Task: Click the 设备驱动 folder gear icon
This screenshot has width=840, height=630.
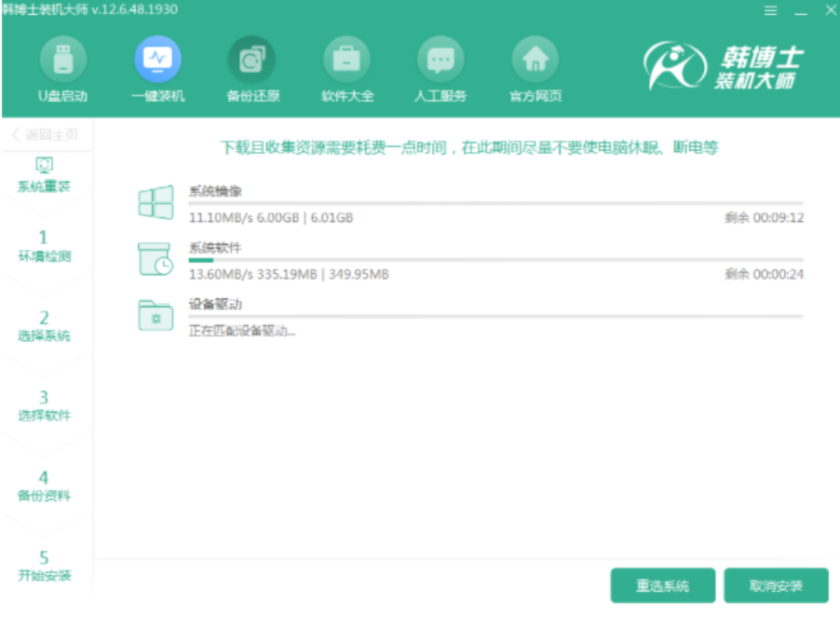Action: (x=156, y=316)
